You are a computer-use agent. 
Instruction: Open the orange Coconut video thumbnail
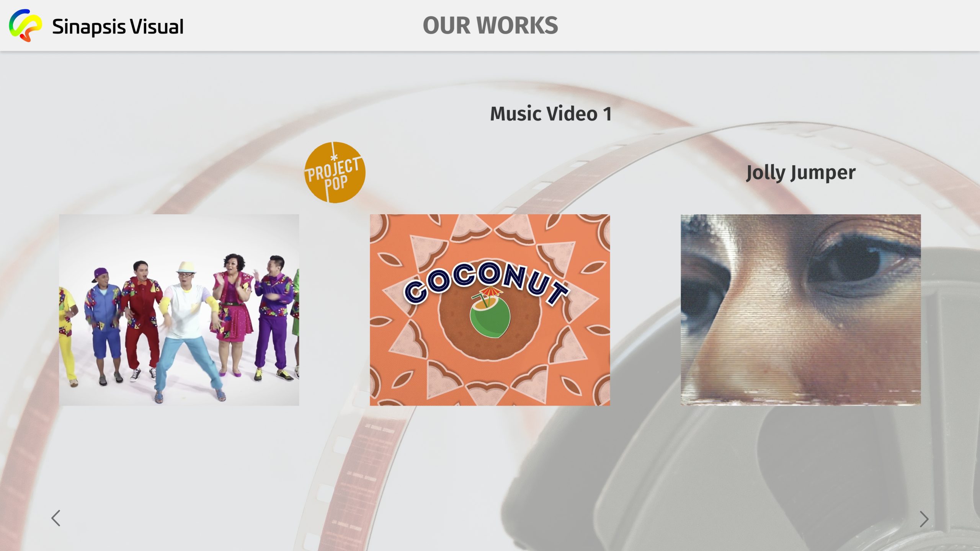(x=490, y=310)
